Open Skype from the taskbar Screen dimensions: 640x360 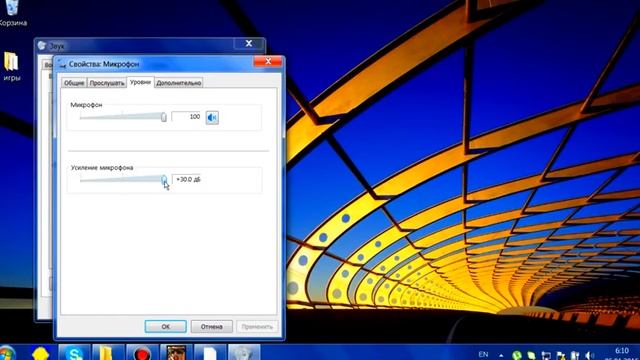coord(74,353)
